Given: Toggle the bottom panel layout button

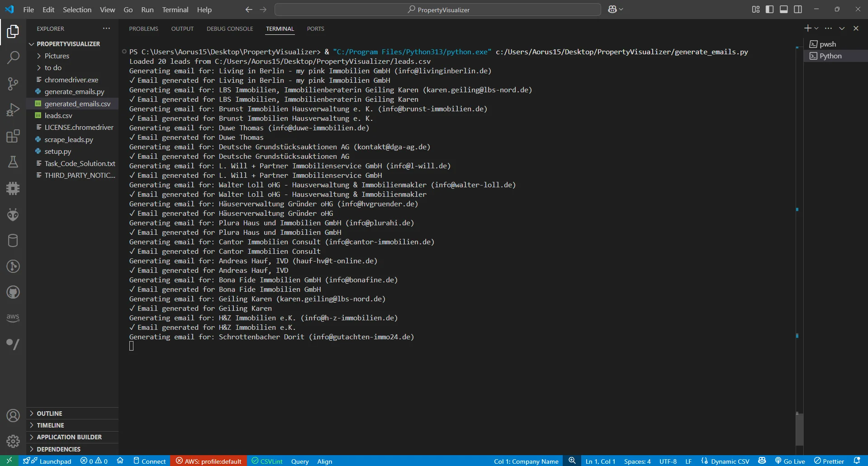Looking at the screenshot, I should point(784,10).
